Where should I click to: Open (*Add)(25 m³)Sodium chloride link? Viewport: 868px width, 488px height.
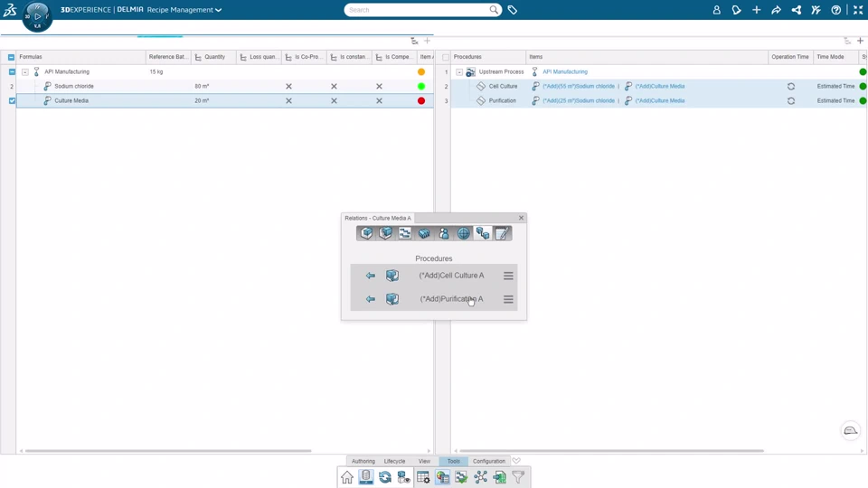pyautogui.click(x=579, y=100)
